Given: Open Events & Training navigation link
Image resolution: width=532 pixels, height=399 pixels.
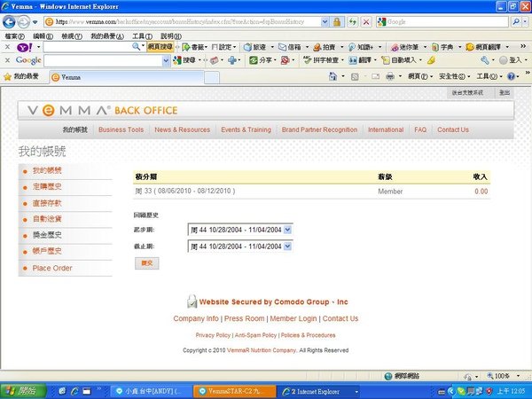Looking at the screenshot, I should (x=246, y=129).
